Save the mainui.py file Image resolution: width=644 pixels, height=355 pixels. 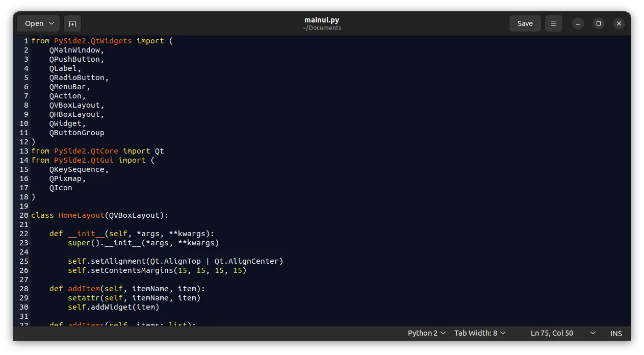tap(525, 23)
